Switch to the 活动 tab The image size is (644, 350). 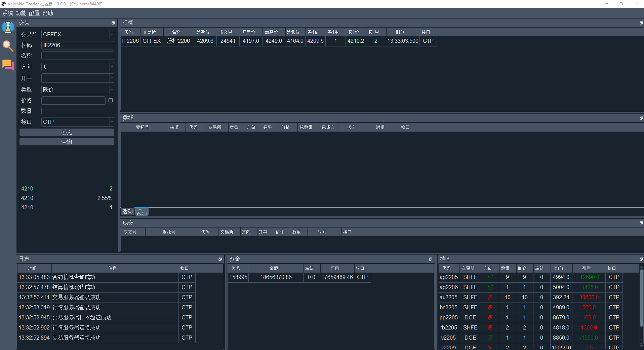pos(127,212)
